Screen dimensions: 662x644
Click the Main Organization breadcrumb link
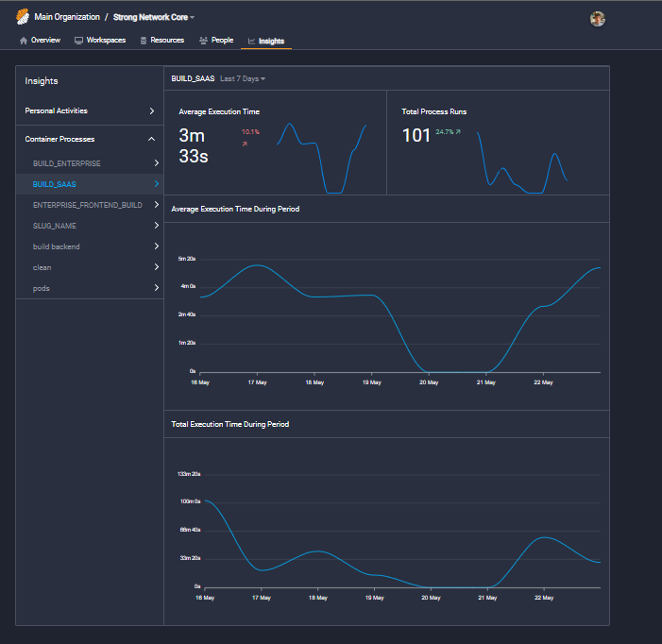67,18
